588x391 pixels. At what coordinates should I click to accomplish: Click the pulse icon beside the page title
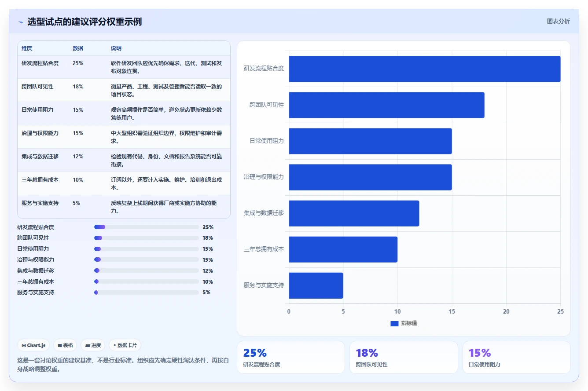pyautogui.click(x=21, y=22)
